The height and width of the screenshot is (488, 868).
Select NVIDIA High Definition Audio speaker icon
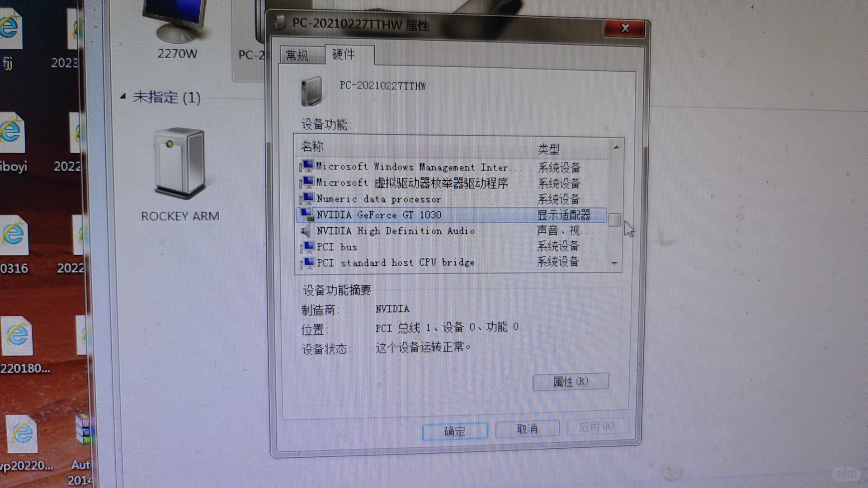click(306, 231)
